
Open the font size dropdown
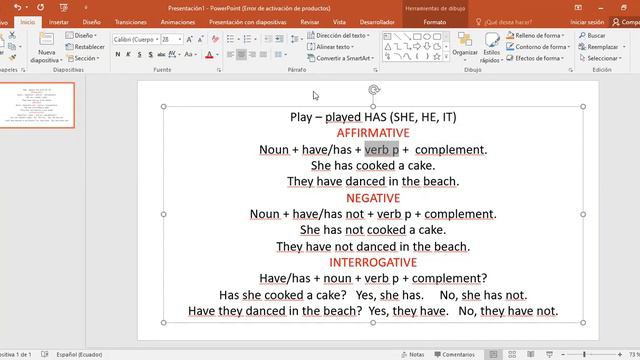pos(180,39)
